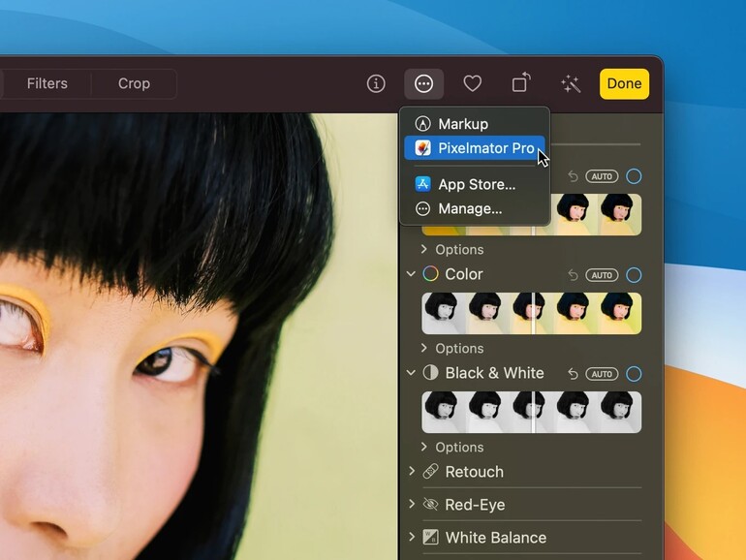The image size is (746, 560).
Task: Click the White Balance icon
Action: tap(430, 537)
